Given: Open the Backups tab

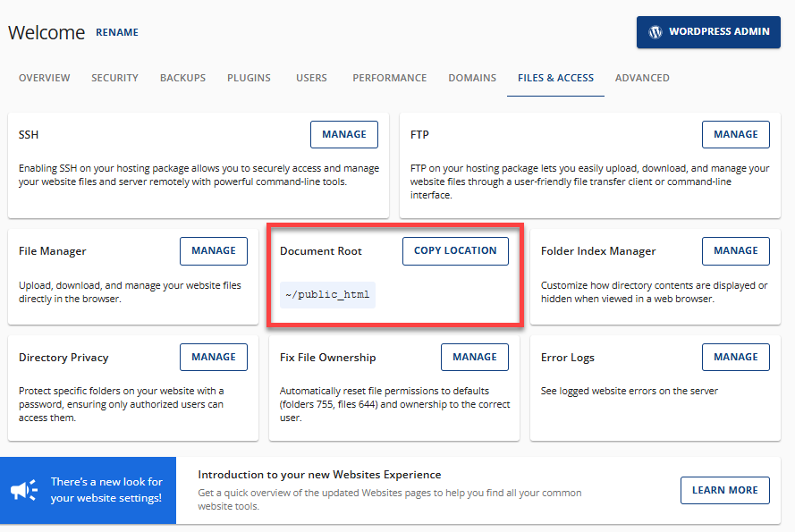Looking at the screenshot, I should coord(182,78).
